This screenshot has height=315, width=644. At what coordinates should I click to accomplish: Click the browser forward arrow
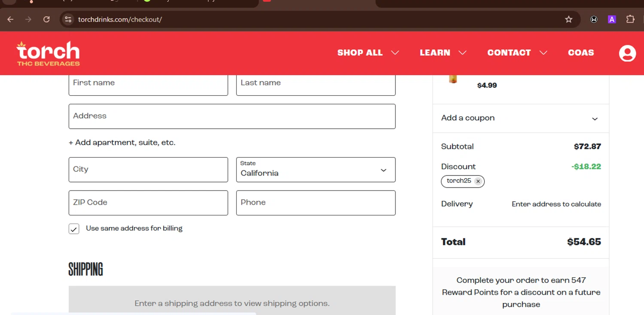28,19
